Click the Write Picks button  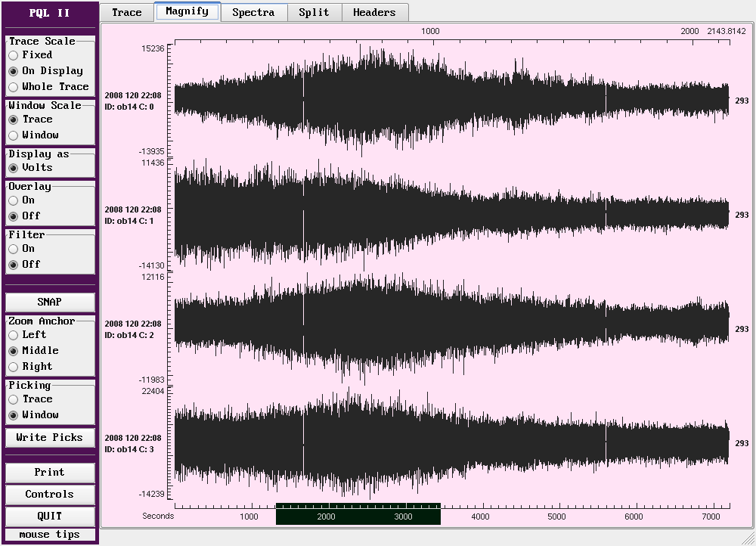click(50, 437)
